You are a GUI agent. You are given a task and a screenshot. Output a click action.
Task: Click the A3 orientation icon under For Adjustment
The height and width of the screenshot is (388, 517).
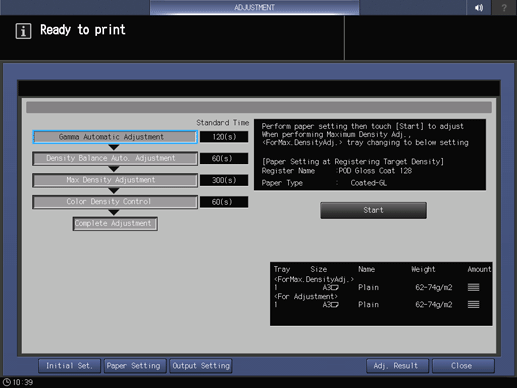click(335, 305)
